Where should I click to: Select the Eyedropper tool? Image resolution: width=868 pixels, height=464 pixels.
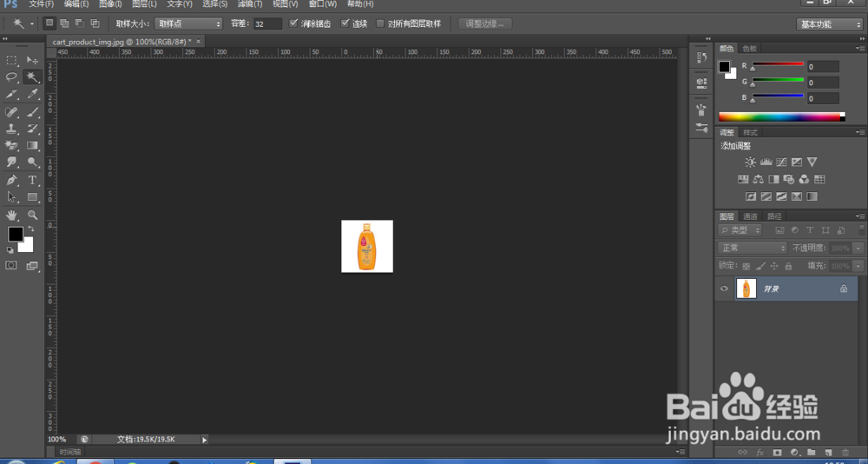[x=33, y=94]
